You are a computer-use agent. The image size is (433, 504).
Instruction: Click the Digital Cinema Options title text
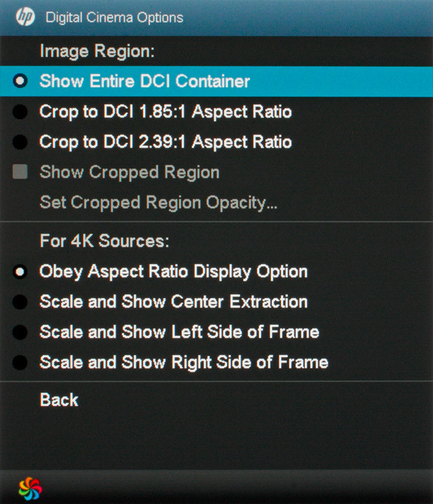(x=114, y=18)
